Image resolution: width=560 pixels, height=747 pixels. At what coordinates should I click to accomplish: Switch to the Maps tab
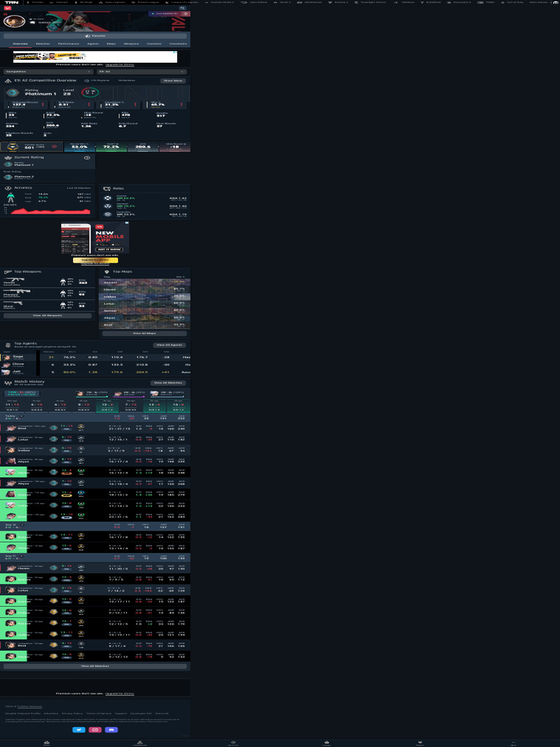pyautogui.click(x=111, y=44)
